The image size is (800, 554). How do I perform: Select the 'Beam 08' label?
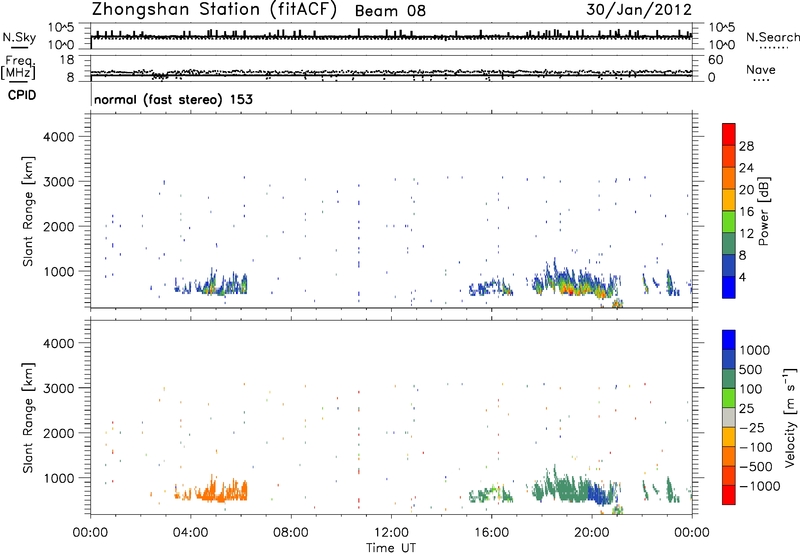[390, 11]
